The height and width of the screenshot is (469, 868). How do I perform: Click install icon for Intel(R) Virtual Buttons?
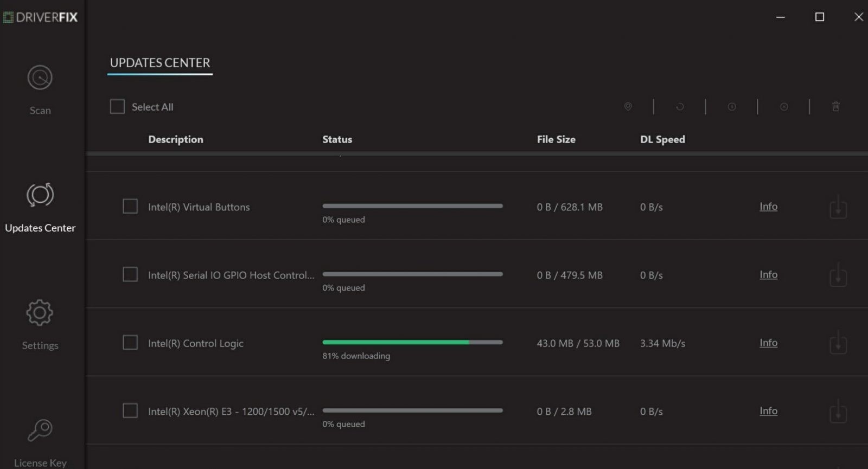[x=838, y=207]
